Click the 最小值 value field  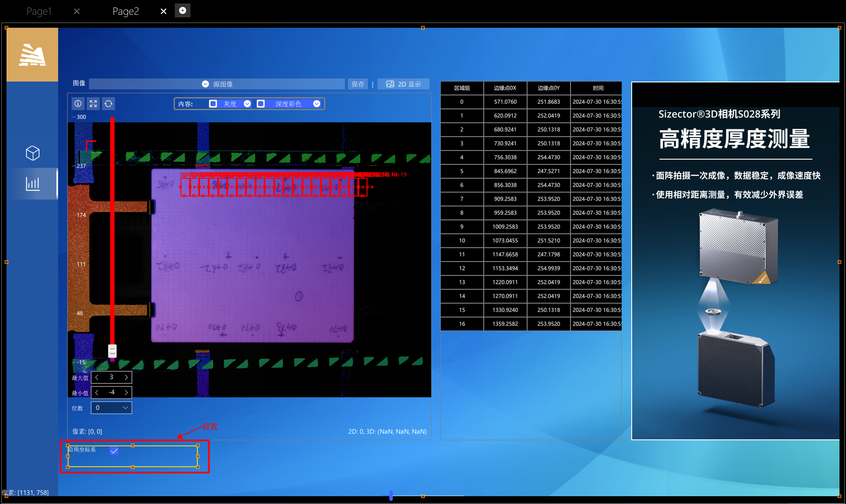click(x=111, y=393)
